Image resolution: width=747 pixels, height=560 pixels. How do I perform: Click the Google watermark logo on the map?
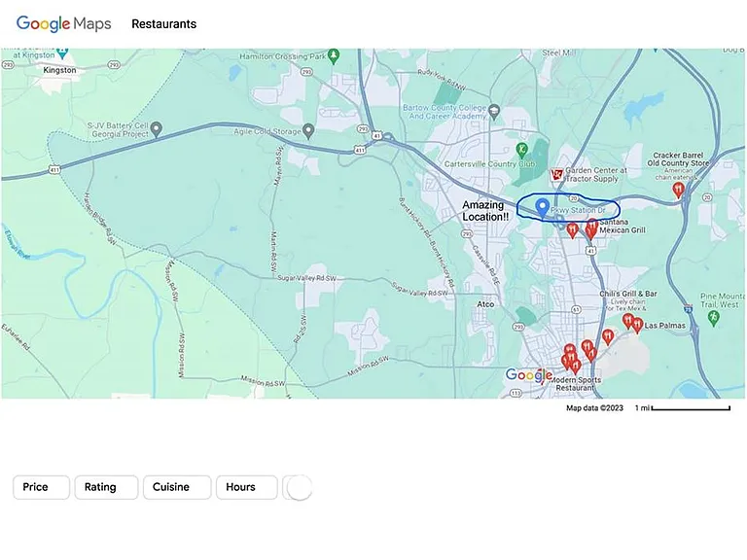(529, 374)
